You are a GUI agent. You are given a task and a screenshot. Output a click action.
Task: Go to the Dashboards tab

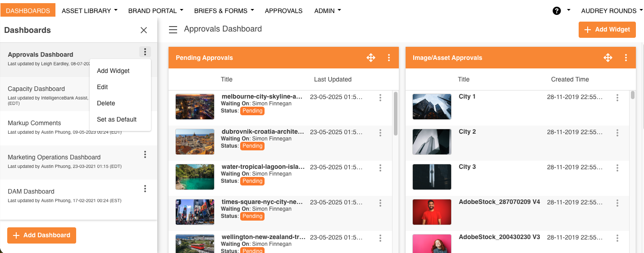[28, 10]
